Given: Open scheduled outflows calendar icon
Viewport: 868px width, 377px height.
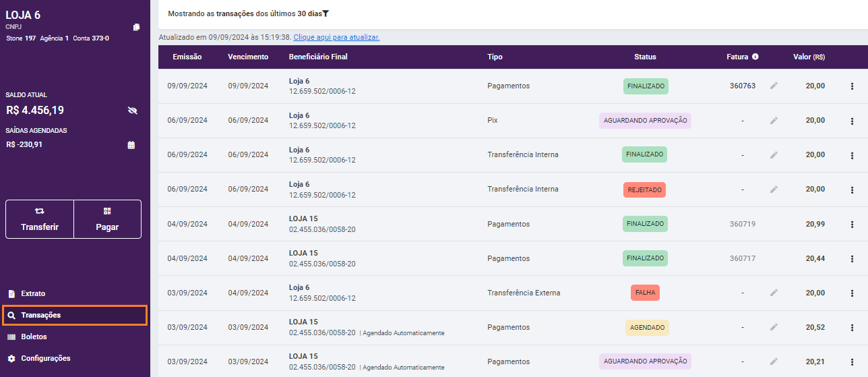Looking at the screenshot, I should click(x=131, y=144).
